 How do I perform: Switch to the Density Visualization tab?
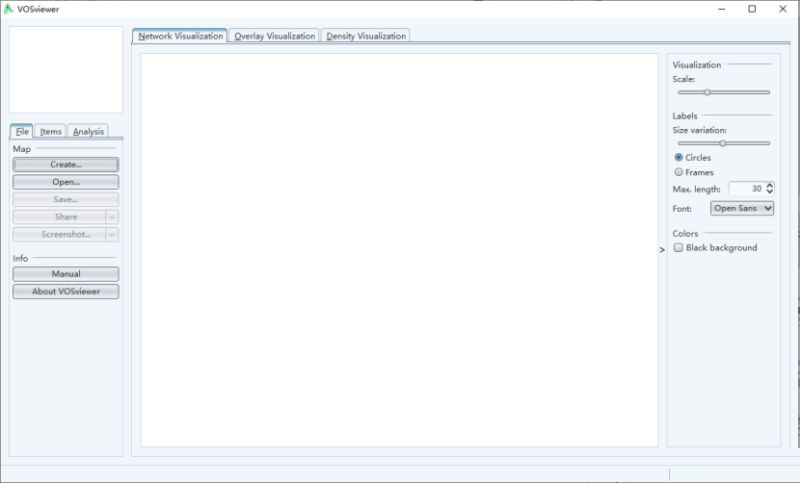366,36
